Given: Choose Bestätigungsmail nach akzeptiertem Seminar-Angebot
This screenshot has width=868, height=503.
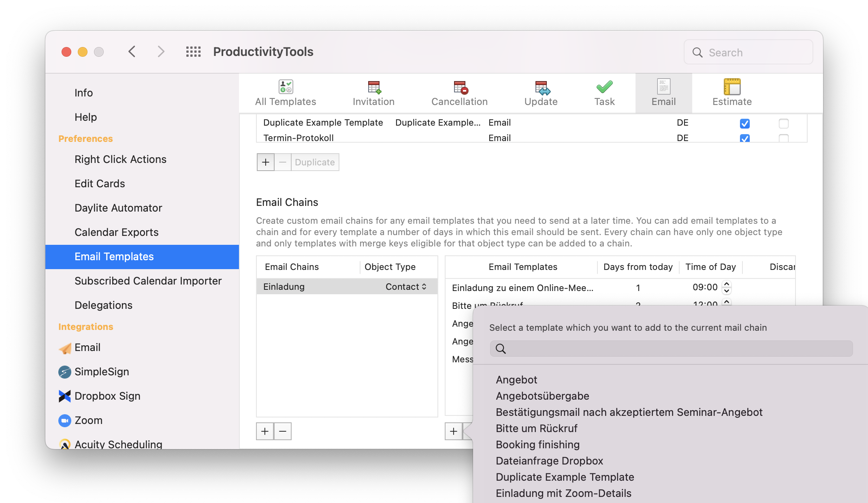Looking at the screenshot, I should [x=629, y=412].
